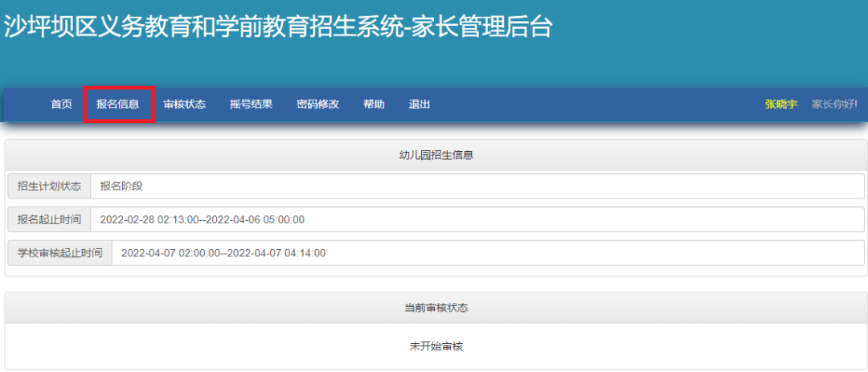The height and width of the screenshot is (372, 868).
Task: Click the 报名阶段 status field
Action: (477, 186)
